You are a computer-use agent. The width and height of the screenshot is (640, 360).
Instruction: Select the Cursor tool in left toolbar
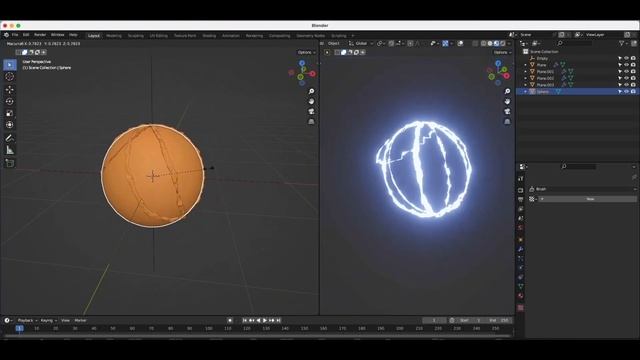coord(10,77)
